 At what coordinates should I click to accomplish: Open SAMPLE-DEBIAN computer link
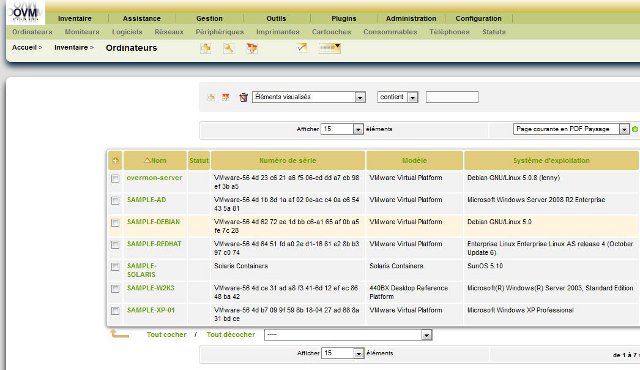(x=153, y=222)
